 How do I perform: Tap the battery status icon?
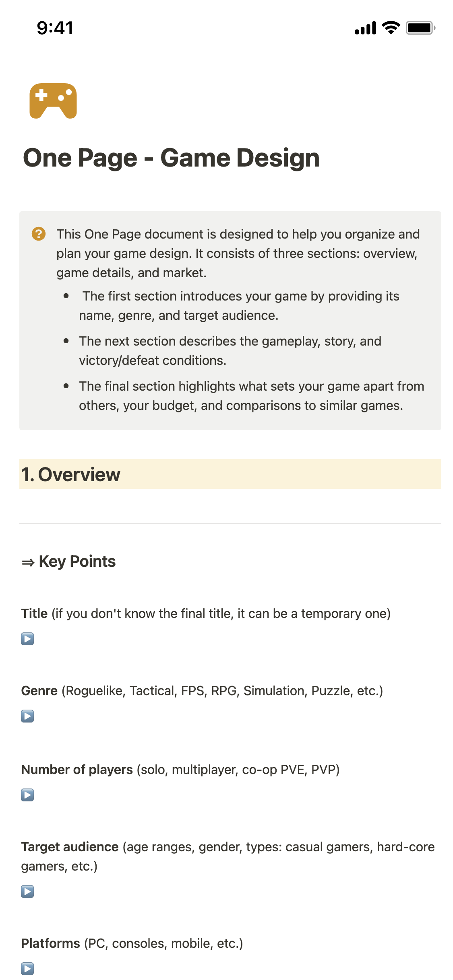[420, 28]
